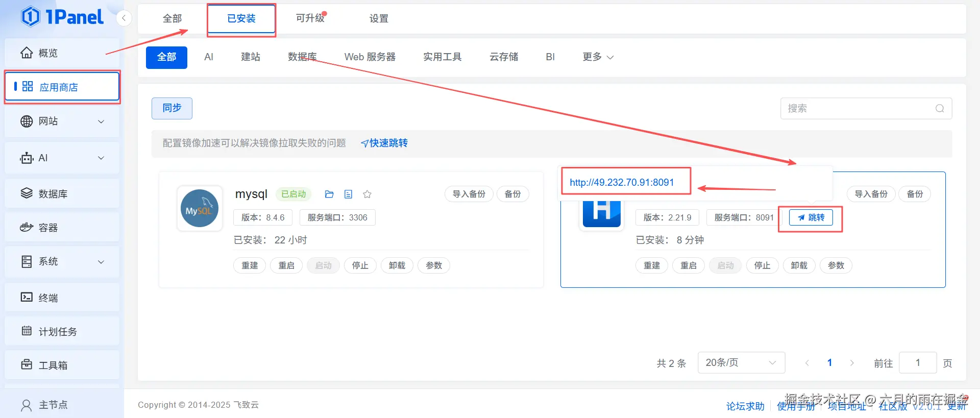Open the 概览 overview page

62,53
